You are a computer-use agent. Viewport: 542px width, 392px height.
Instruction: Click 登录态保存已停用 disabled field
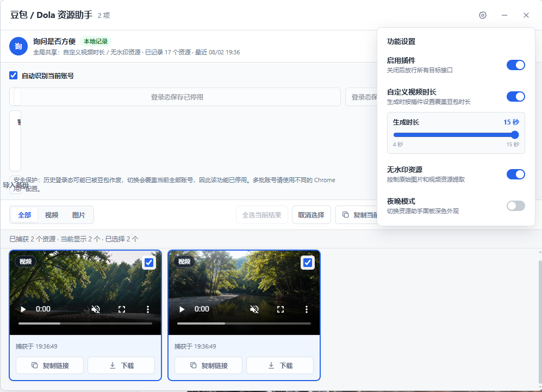[x=177, y=97]
